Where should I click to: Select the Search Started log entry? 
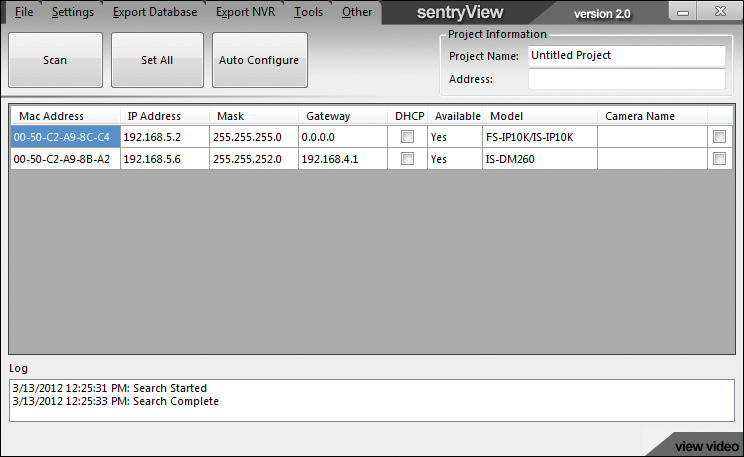[x=110, y=388]
